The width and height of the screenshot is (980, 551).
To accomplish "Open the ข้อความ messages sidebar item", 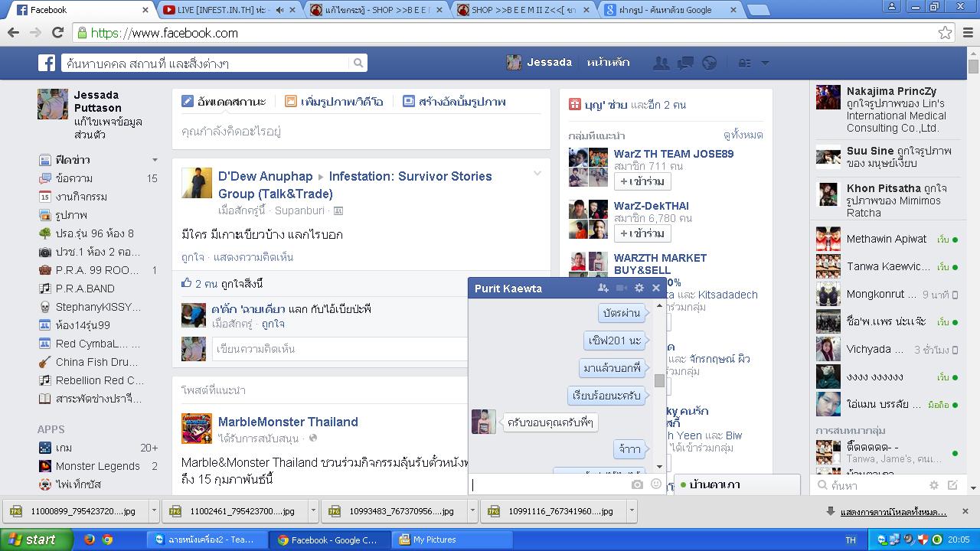I will [x=74, y=178].
